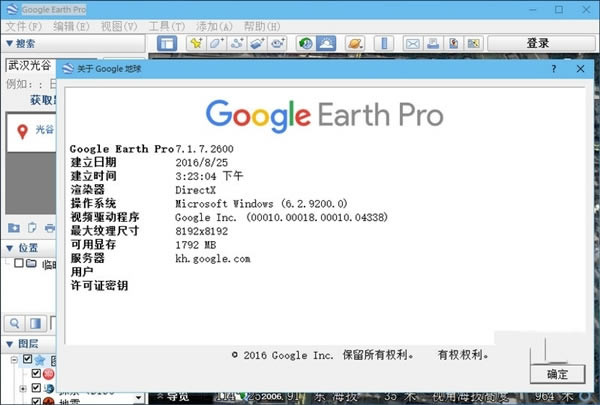The height and width of the screenshot is (405, 600).
Task: Click the copy icon under search results
Action: pyautogui.click(x=32, y=228)
